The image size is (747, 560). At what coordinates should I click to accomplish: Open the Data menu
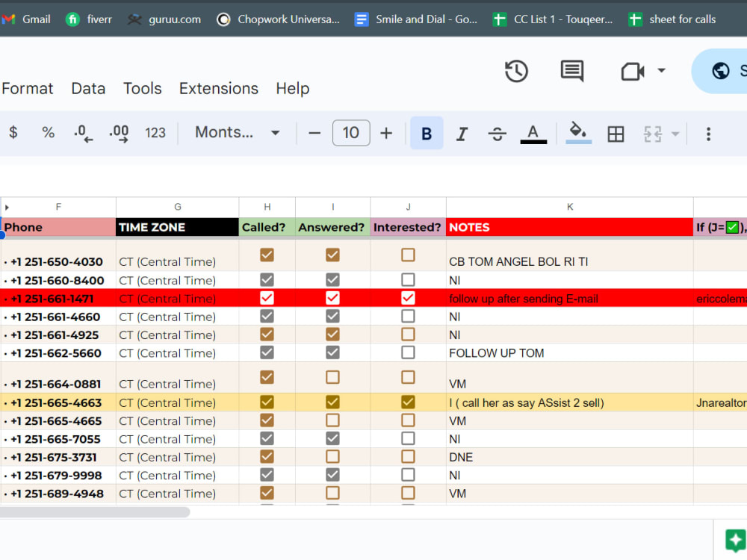click(88, 89)
